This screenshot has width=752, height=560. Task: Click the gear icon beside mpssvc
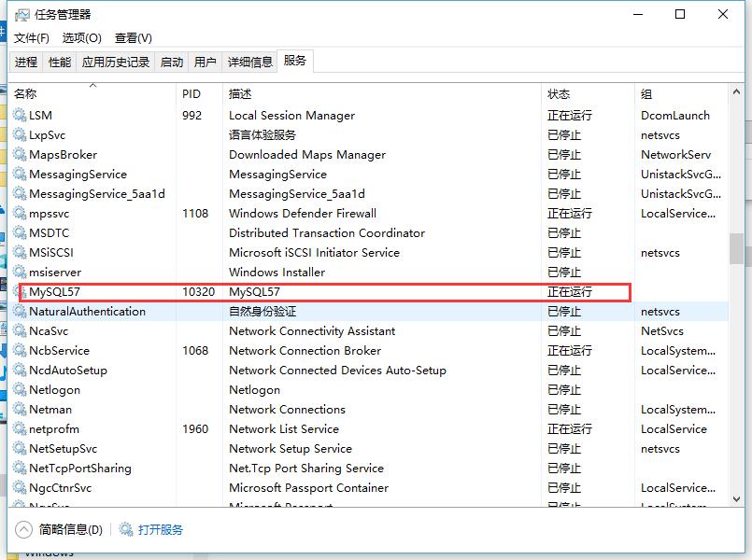(x=20, y=213)
